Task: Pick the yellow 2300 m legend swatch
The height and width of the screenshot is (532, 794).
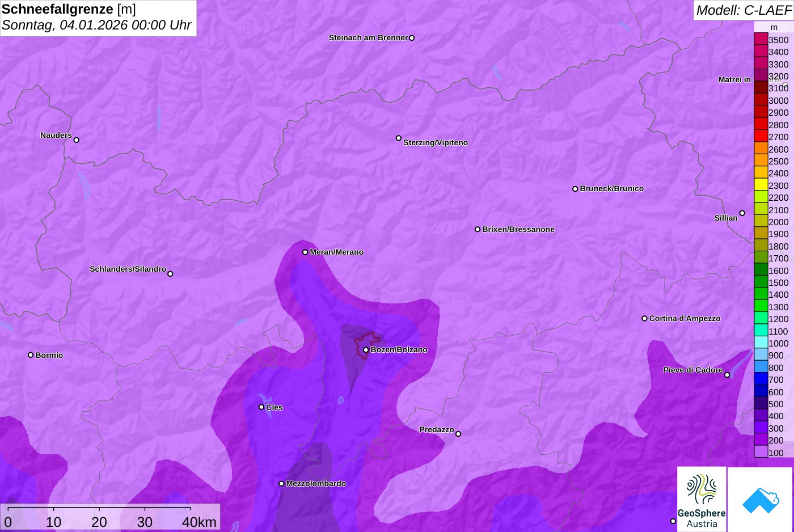Action: pyautogui.click(x=761, y=185)
